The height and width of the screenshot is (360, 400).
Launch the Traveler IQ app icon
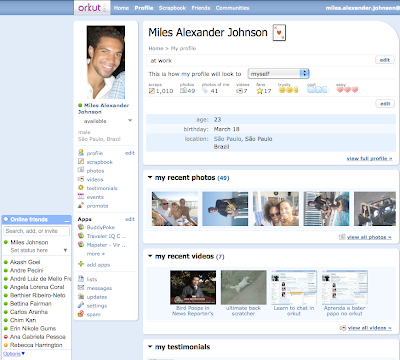pos(81,236)
